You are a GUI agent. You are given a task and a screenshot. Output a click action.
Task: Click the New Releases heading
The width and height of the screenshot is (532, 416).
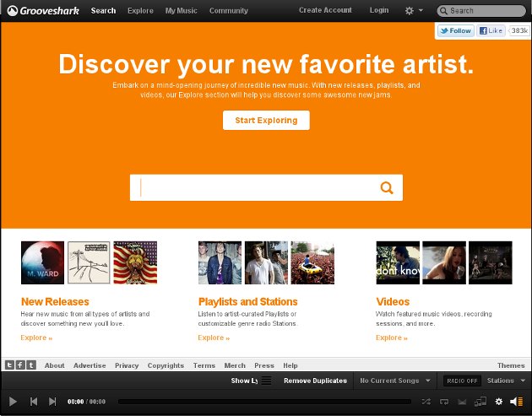click(x=55, y=301)
